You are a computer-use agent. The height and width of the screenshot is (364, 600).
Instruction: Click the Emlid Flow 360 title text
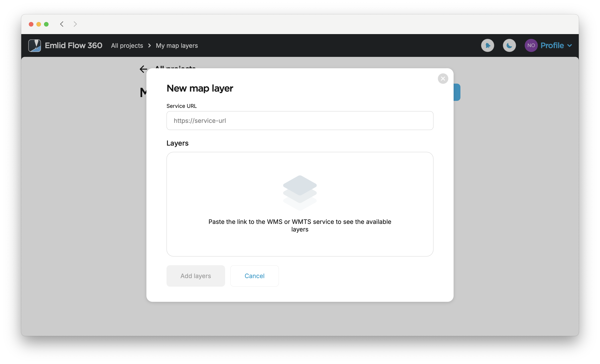point(74,45)
